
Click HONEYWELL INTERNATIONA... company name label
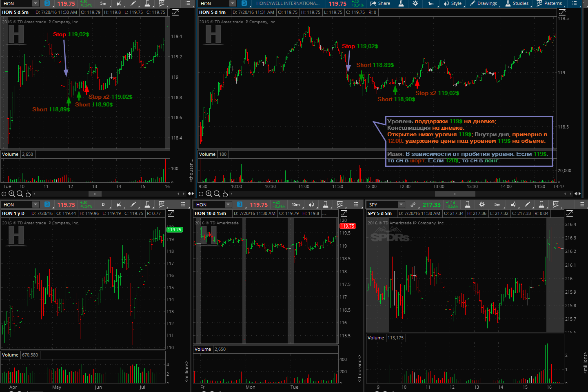click(288, 3)
